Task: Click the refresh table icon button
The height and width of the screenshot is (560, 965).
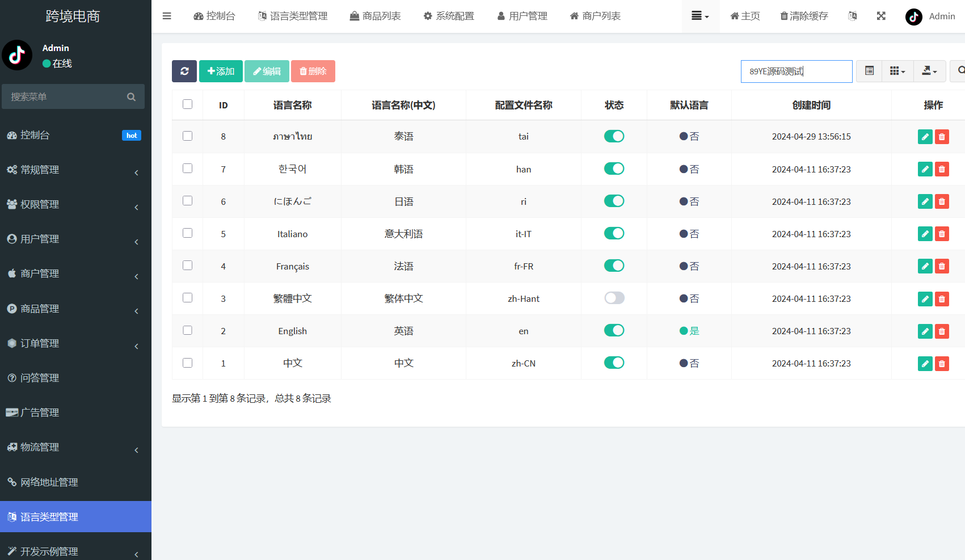Action: coord(184,71)
